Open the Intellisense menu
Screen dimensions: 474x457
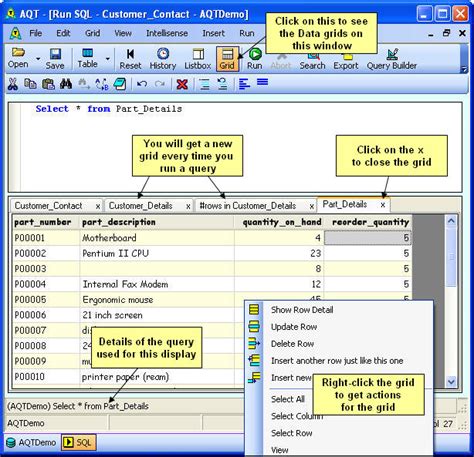[167, 33]
